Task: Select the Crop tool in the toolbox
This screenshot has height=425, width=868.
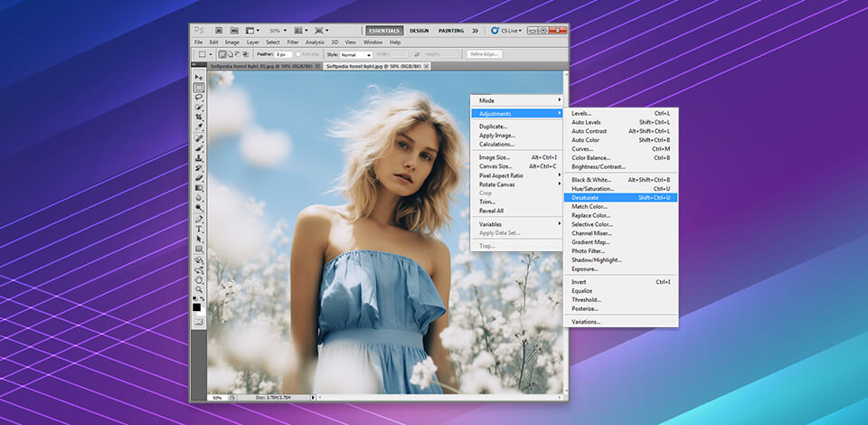Action: [x=198, y=118]
